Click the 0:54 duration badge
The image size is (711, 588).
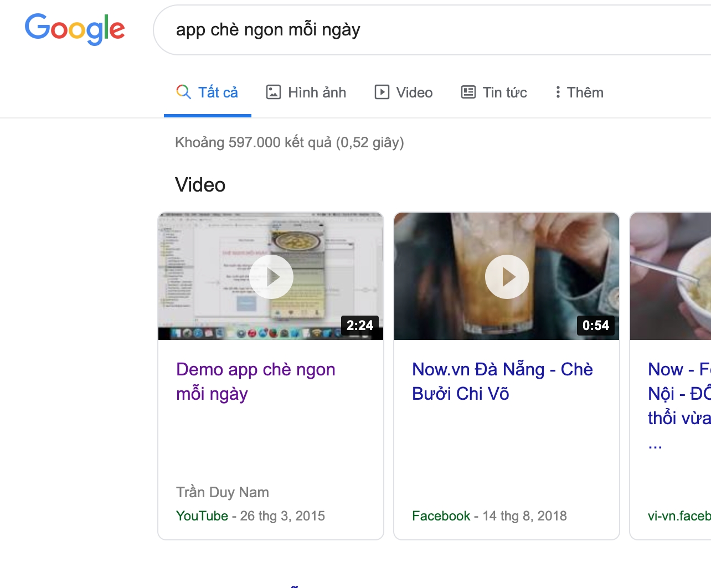[596, 325]
